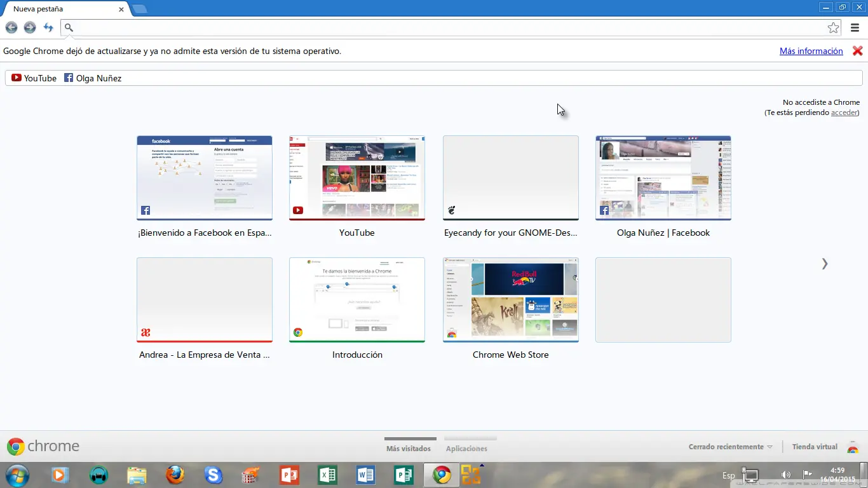Open the Windows Start menu
This screenshot has height=488, width=868.
[x=17, y=475]
